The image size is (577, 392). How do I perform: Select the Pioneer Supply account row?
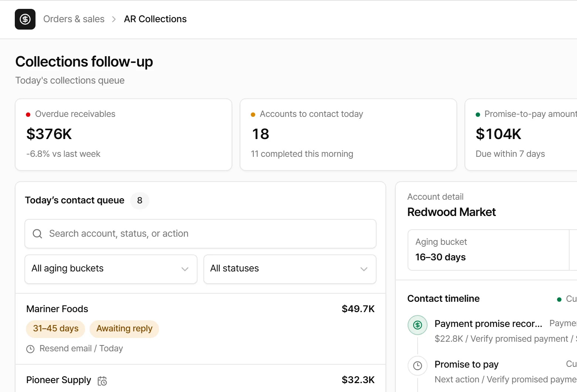pyautogui.click(x=200, y=379)
